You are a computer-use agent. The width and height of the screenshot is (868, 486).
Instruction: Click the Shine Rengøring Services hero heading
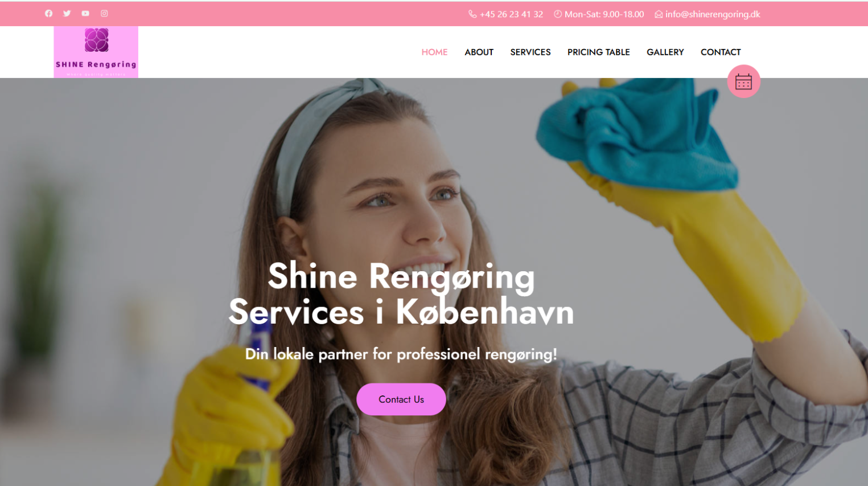pos(401,294)
